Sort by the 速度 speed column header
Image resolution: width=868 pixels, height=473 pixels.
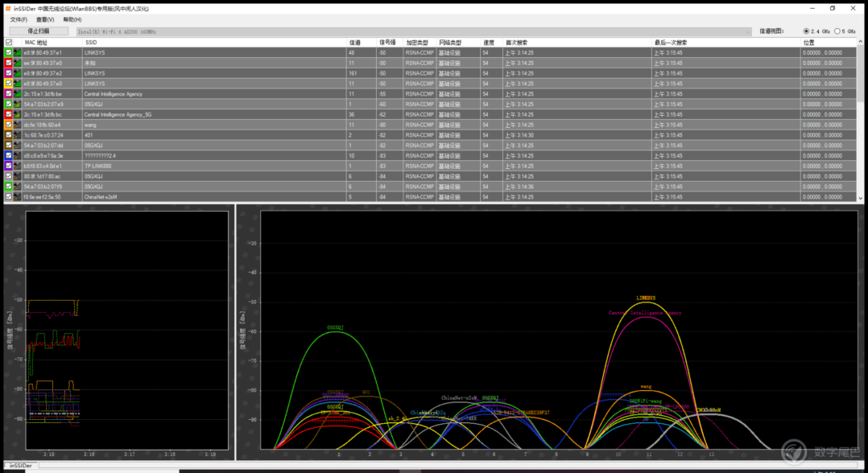[491, 43]
